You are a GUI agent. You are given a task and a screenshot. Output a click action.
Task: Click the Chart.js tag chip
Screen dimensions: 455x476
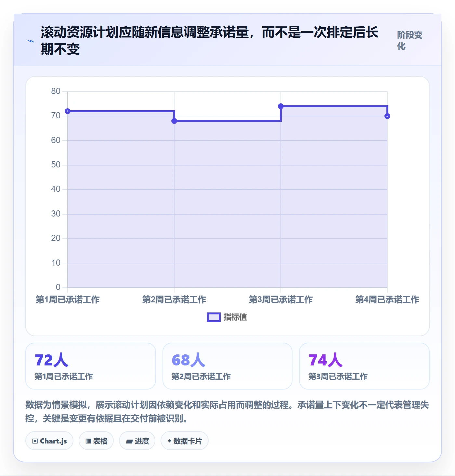(x=49, y=441)
